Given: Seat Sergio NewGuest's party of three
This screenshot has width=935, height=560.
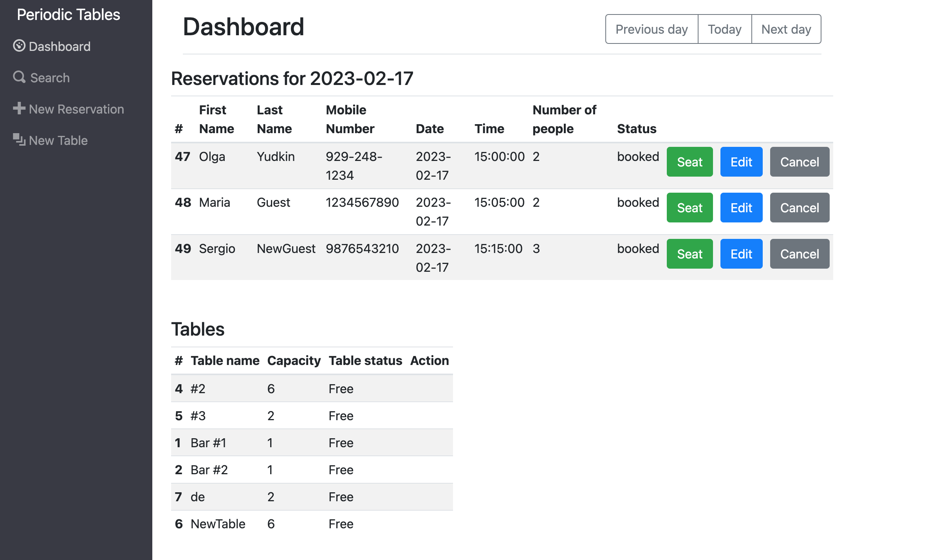Looking at the screenshot, I should click(x=690, y=254).
